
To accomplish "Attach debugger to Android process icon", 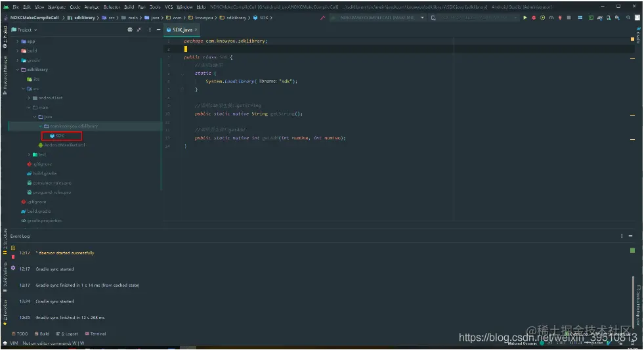I will (x=560, y=18).
